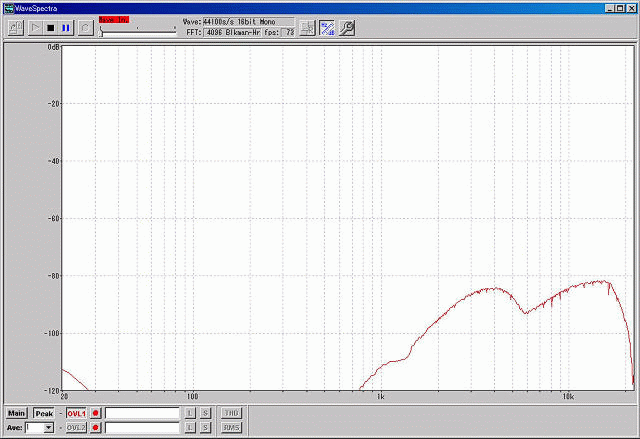Click the record button in toolbar
Screen dimensions: 640x439
[x=85, y=28]
